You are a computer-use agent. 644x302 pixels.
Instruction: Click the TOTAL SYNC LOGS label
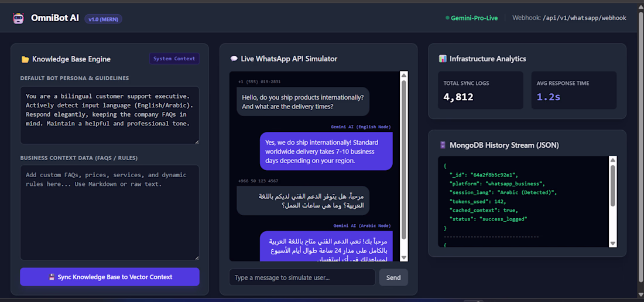coord(466,83)
